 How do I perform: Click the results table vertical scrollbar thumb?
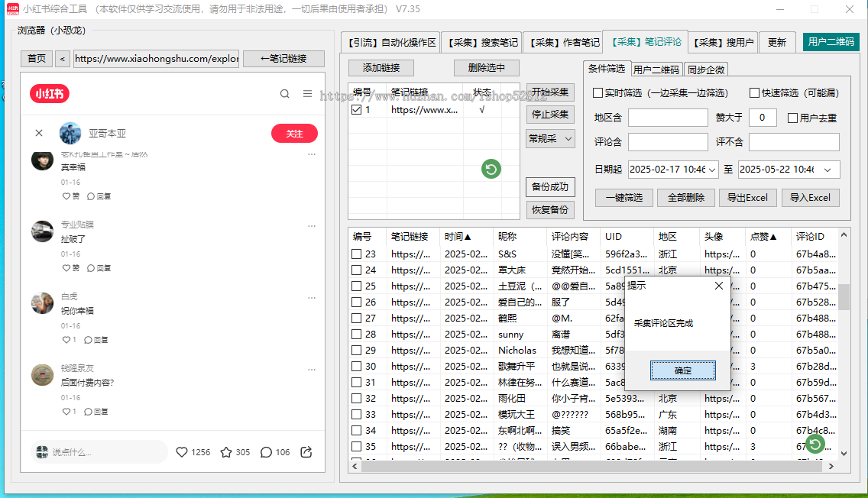844,297
